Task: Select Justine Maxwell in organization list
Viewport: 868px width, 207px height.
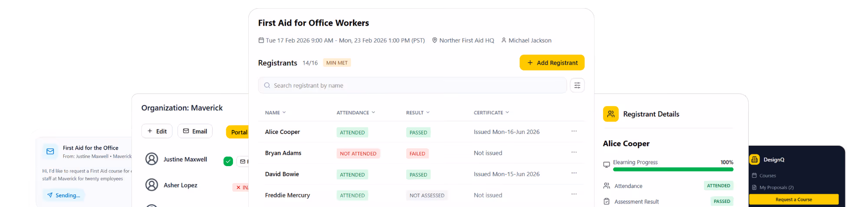Action: (x=185, y=160)
